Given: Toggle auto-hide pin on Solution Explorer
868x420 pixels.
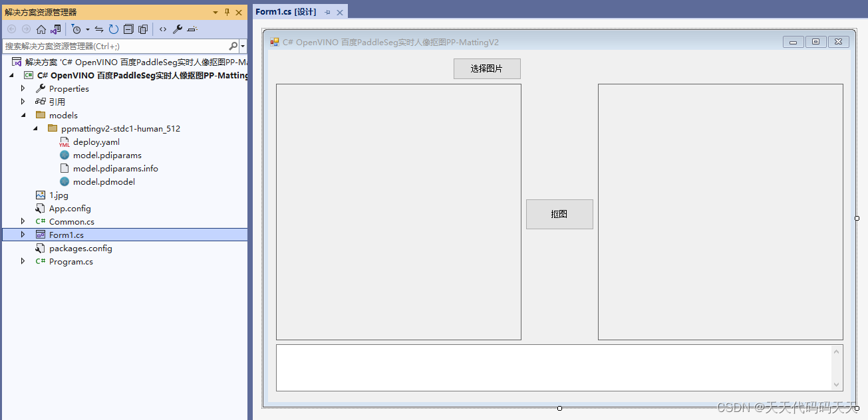Looking at the screenshot, I should (x=227, y=13).
